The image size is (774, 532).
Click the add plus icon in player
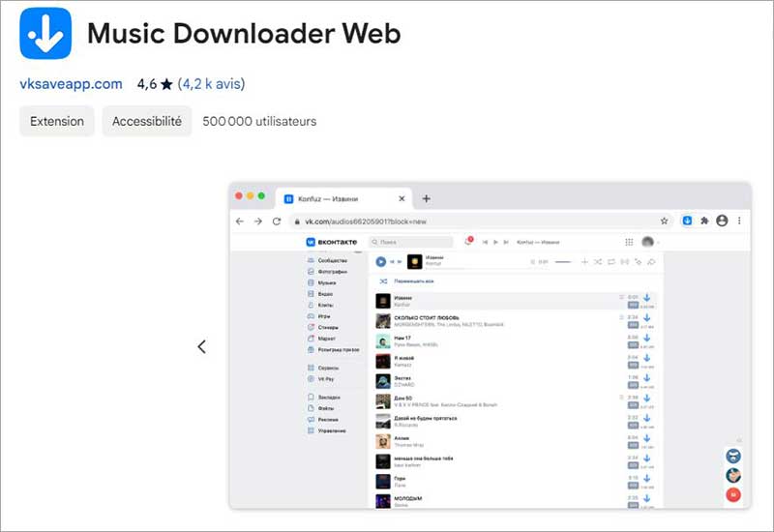(584, 261)
